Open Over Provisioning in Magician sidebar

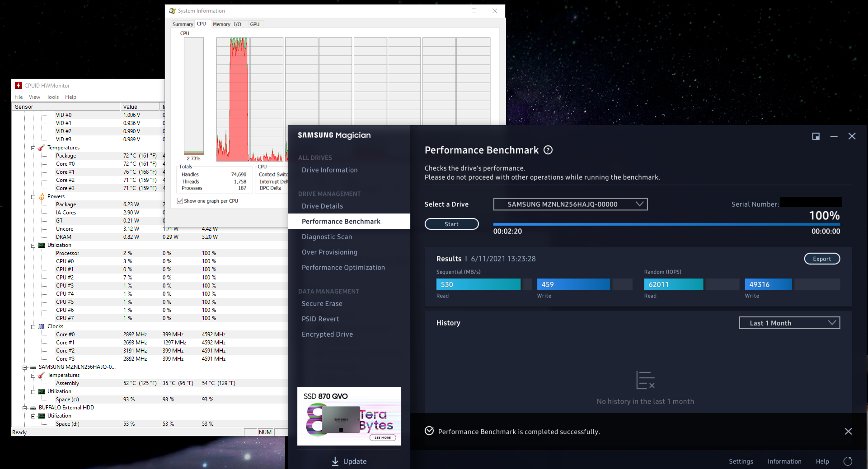click(330, 252)
